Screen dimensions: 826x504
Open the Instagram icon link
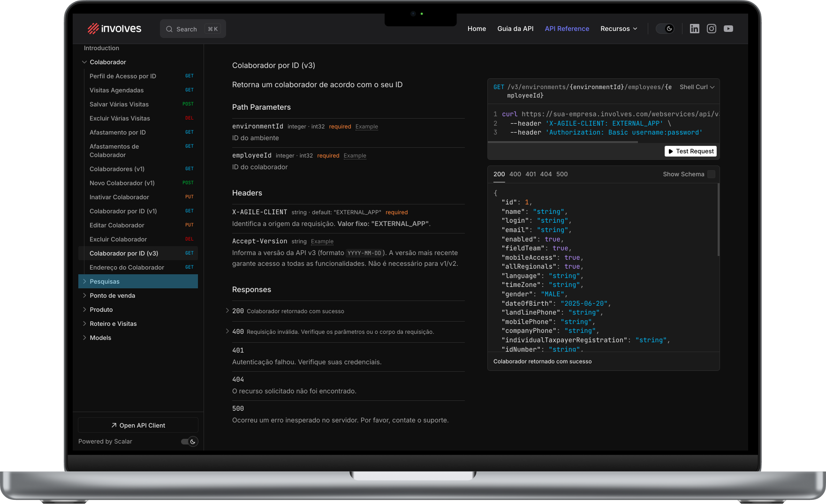tap(711, 29)
